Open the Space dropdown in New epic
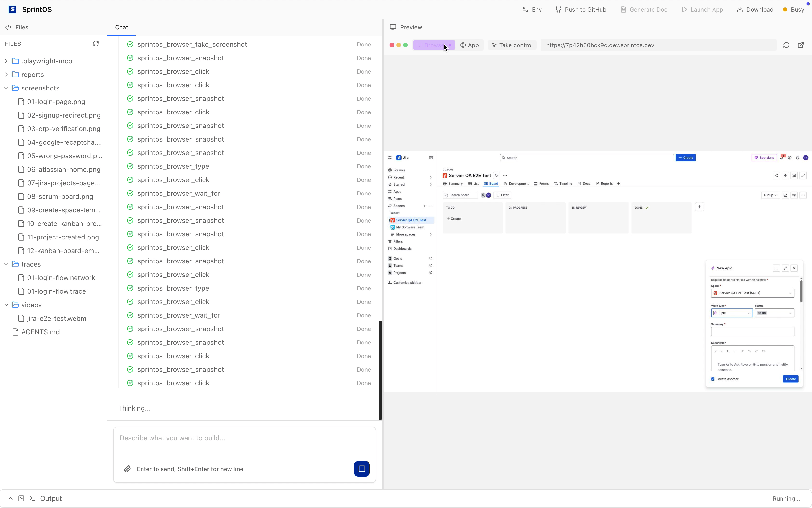 coord(752,293)
